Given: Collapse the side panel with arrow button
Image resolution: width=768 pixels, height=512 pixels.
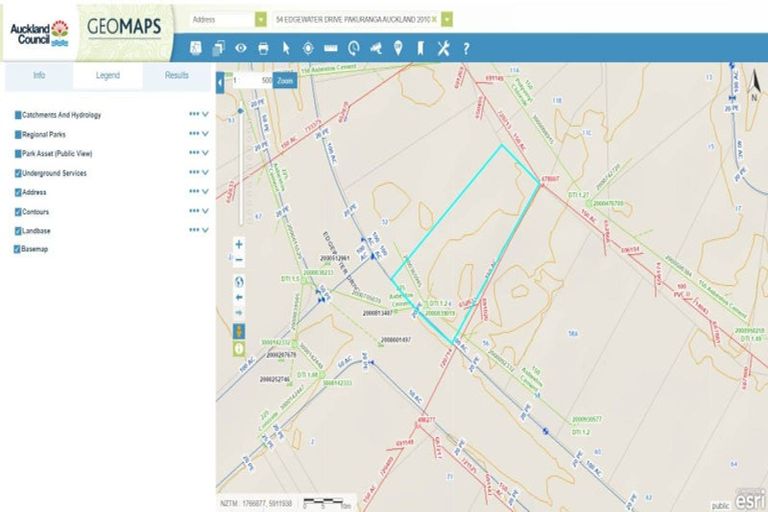Looking at the screenshot, I should click(x=220, y=82).
